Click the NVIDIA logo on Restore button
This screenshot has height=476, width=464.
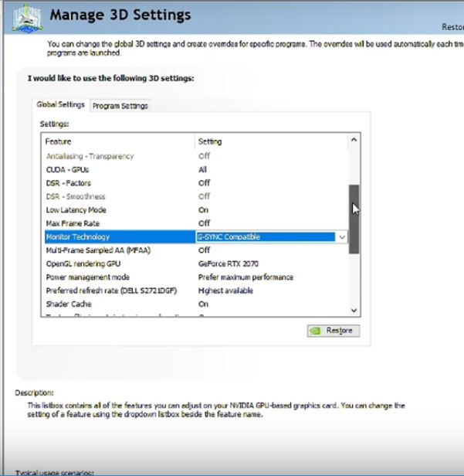coord(316,331)
